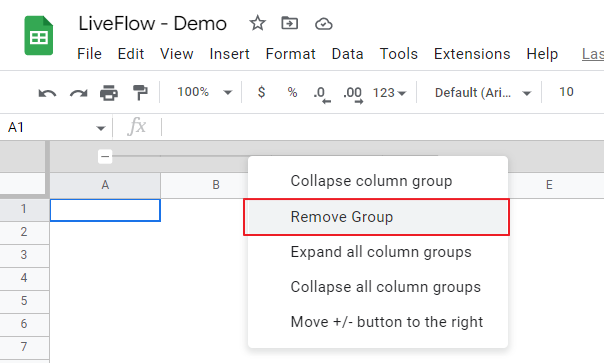Star the LiveFlow - Demo document

257,23
